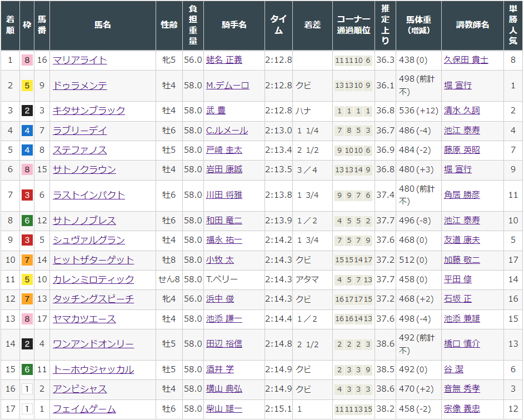This screenshot has width=524, height=420.
Task: Open jockey link 横山 典弘
Action: [224, 389]
